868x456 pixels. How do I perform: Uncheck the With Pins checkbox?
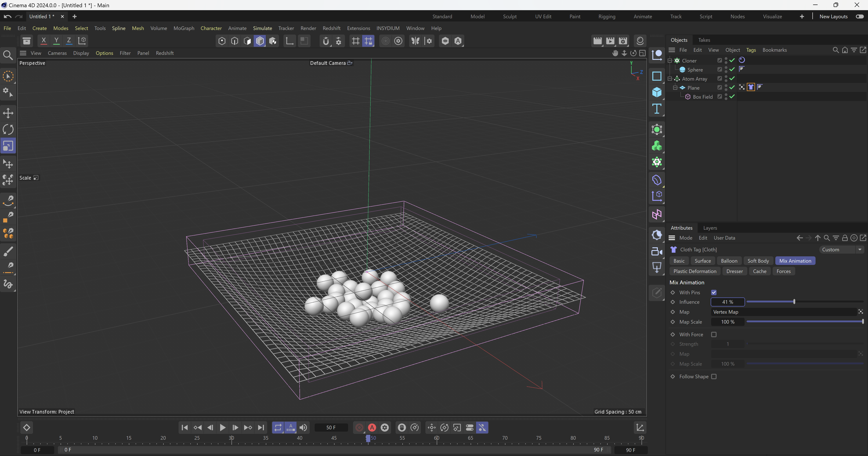[714, 292]
